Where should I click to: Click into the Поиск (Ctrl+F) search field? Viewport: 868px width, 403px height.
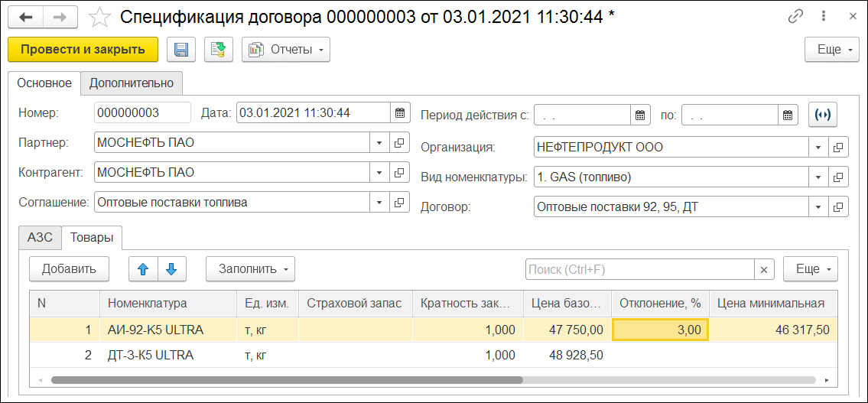click(639, 269)
